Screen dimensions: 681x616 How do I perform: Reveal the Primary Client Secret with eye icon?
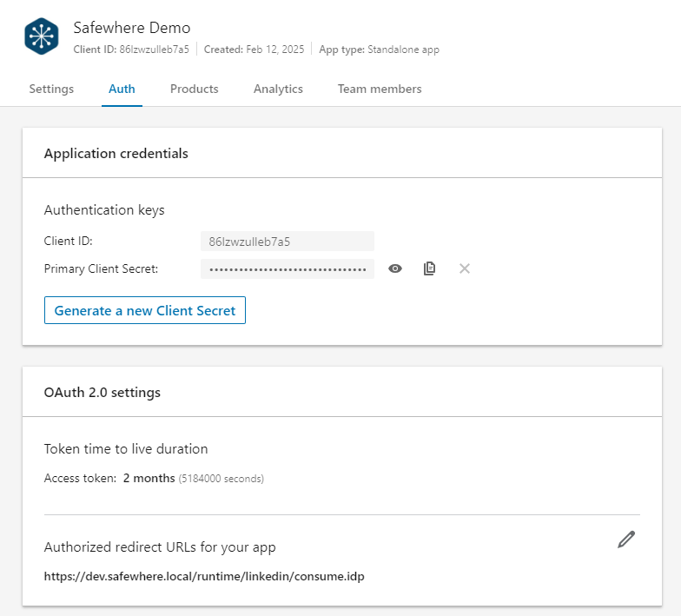click(x=395, y=268)
